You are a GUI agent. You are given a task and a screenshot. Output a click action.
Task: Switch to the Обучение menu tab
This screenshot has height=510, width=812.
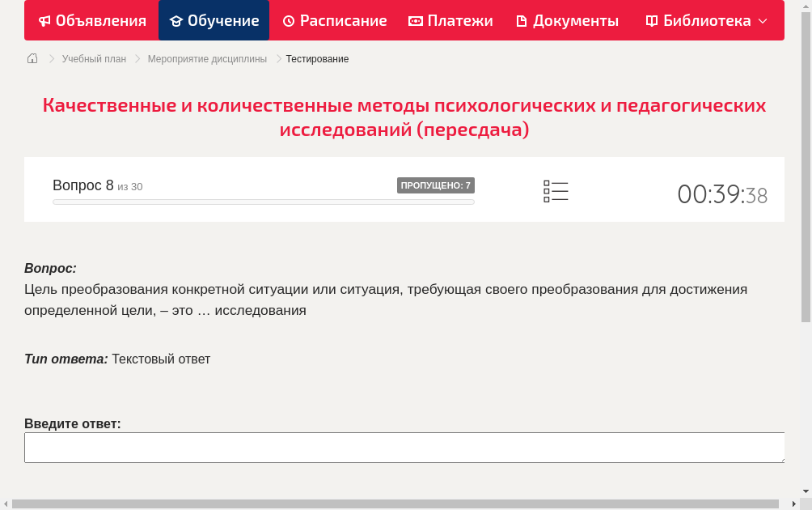(x=214, y=20)
